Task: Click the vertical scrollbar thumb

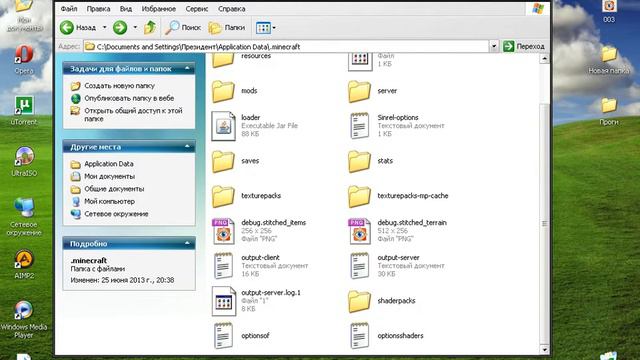Action: coord(544,223)
